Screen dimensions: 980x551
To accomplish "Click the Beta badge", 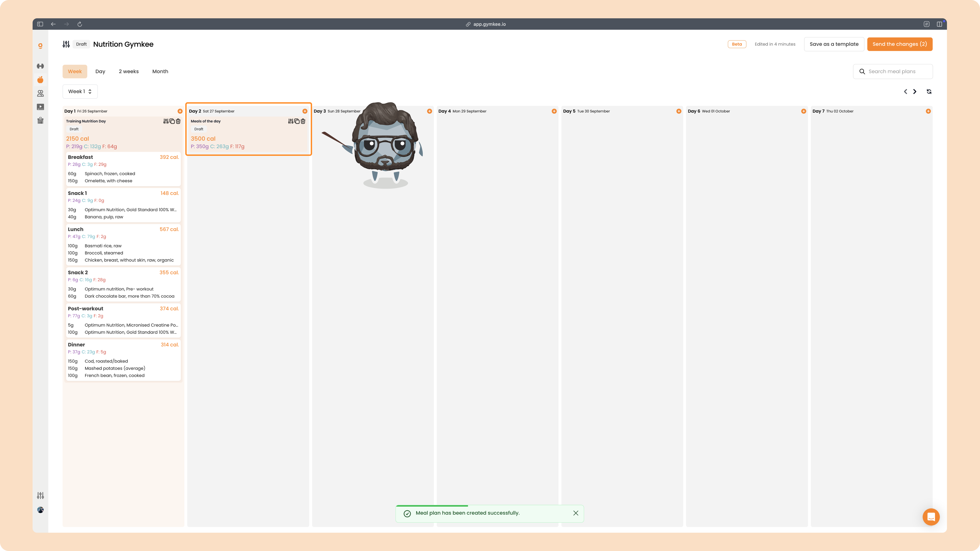I will (x=737, y=44).
